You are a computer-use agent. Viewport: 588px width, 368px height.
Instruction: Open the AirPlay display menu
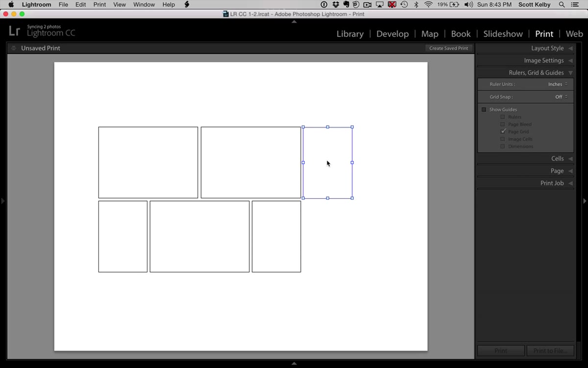coord(380,4)
